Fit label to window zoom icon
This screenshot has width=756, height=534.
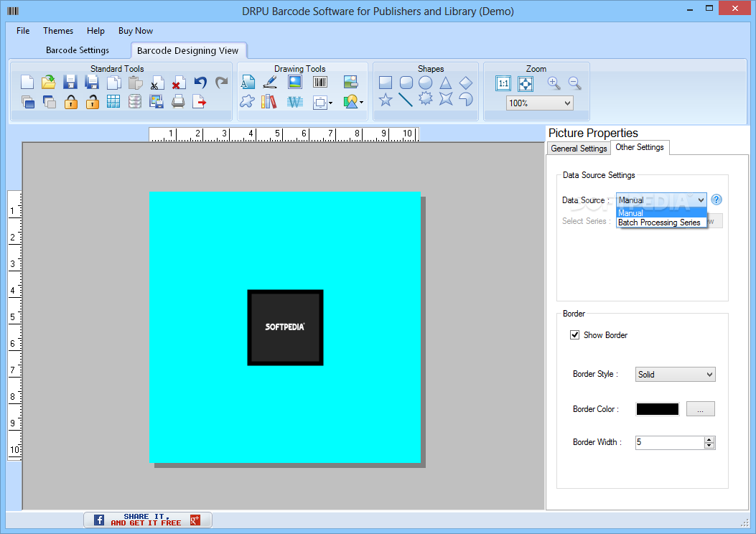click(526, 83)
